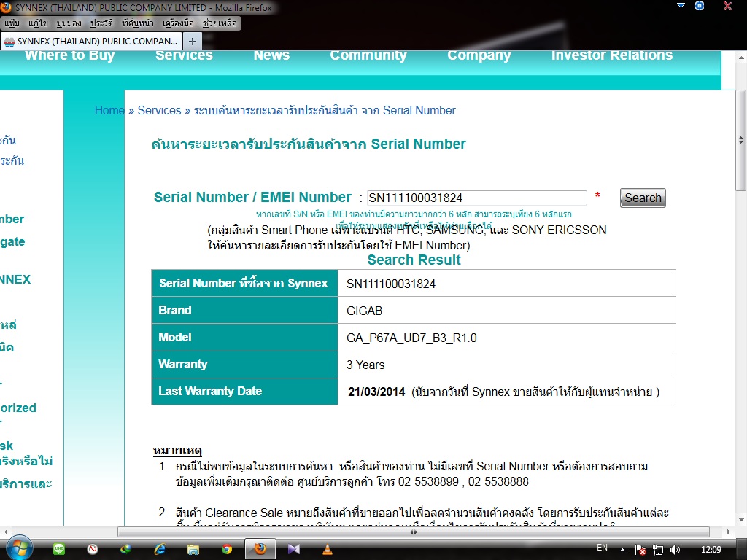Open VLC media player cone icon
Viewport: 747px width, 560px height.
pos(328,549)
